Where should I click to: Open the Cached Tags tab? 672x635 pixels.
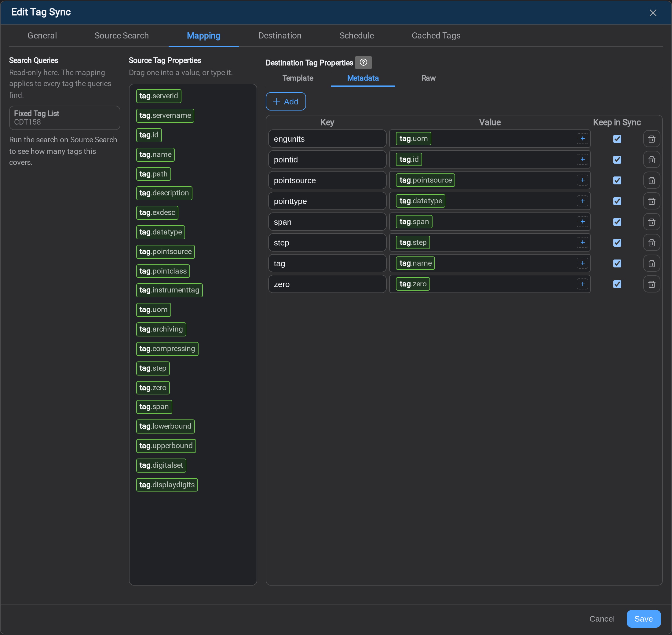(x=436, y=35)
